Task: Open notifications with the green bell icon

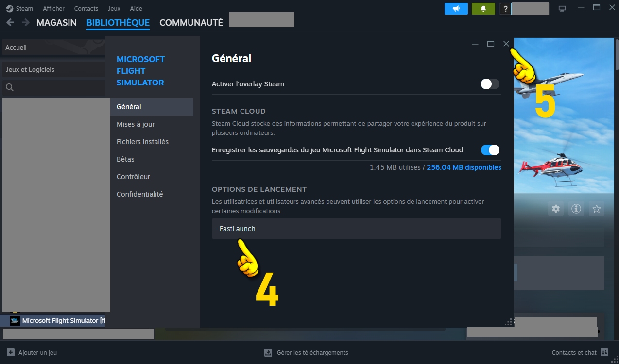Action: (x=483, y=9)
